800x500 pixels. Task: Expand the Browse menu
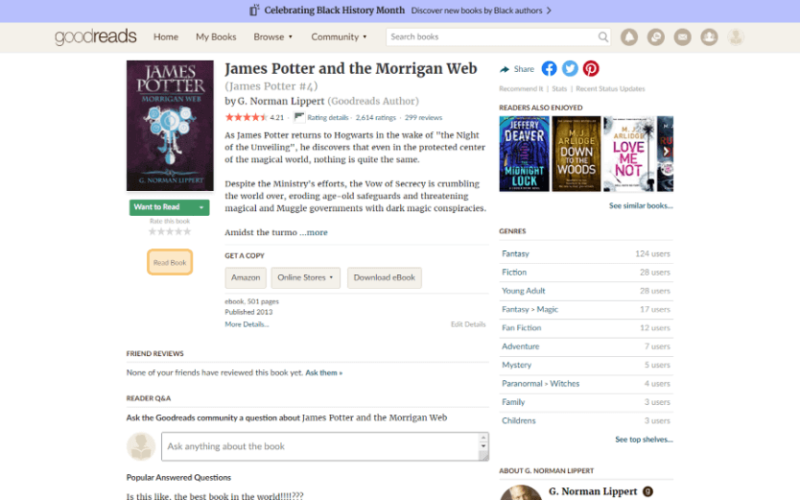pyautogui.click(x=273, y=37)
